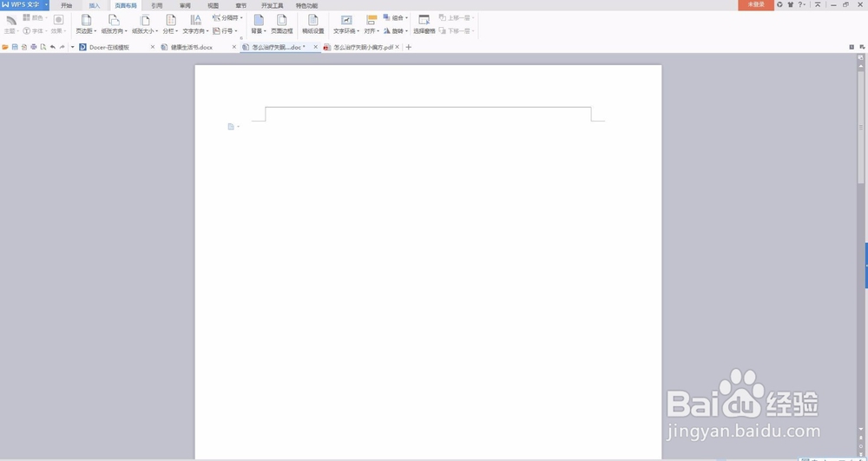This screenshot has width=868, height=461.
Task: Click the scrollbar down arrow
Action: point(861,429)
